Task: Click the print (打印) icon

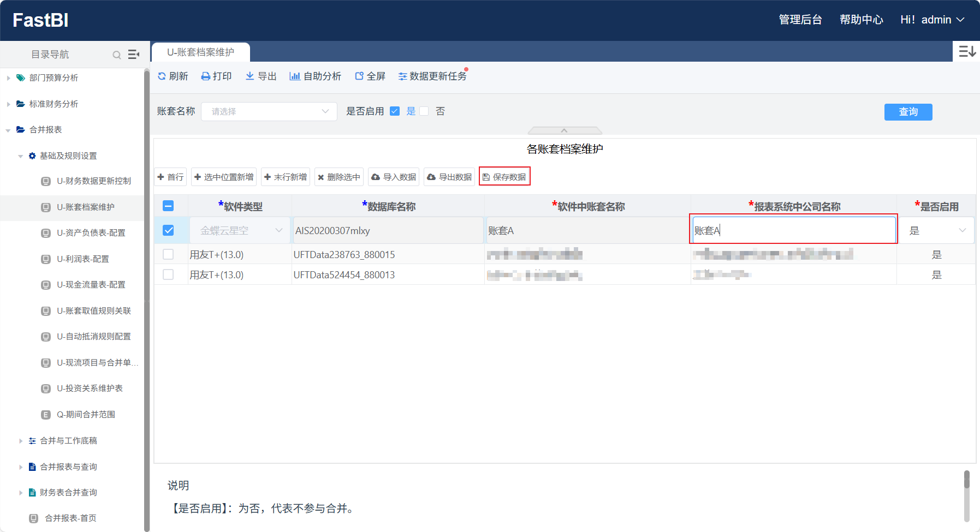Action: pyautogui.click(x=205, y=76)
